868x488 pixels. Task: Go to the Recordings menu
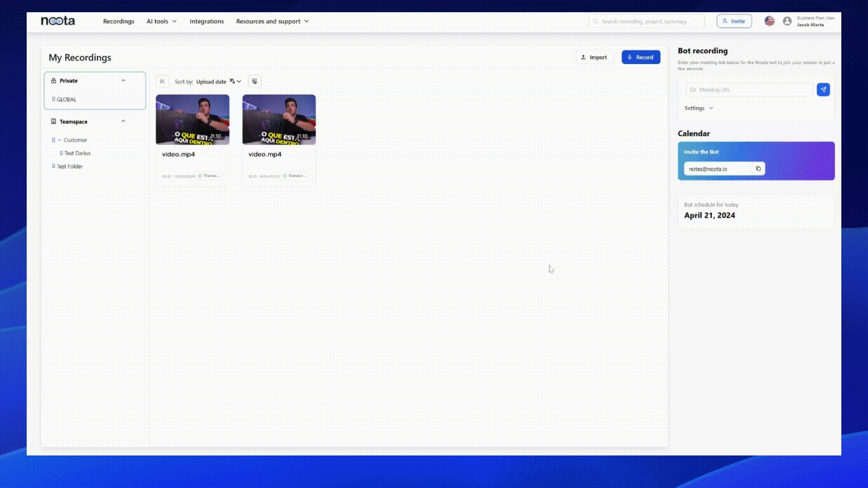pos(118,21)
